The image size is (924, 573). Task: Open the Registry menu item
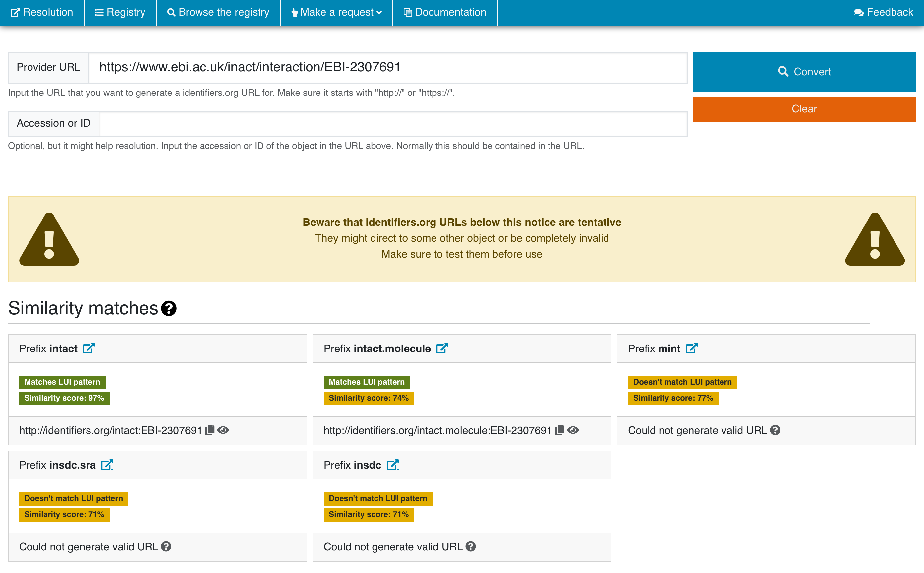pos(120,13)
